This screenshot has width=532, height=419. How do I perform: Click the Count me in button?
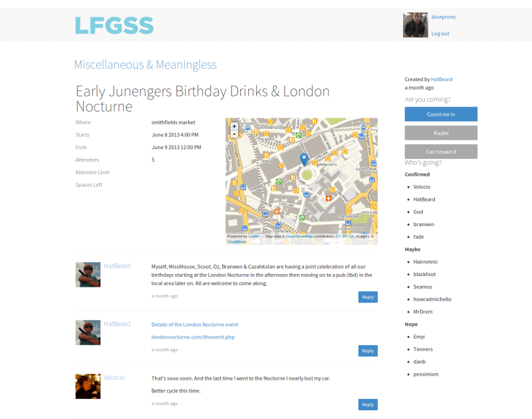pos(441,114)
